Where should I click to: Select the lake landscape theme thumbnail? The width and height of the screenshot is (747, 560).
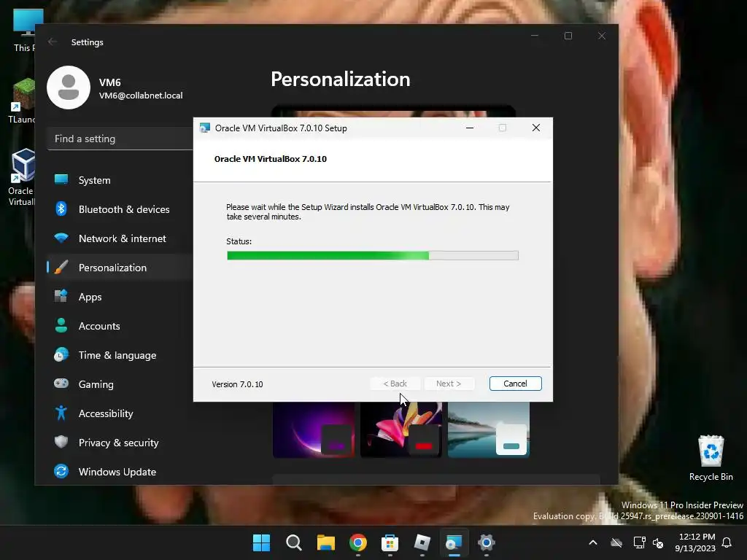pyautogui.click(x=489, y=429)
